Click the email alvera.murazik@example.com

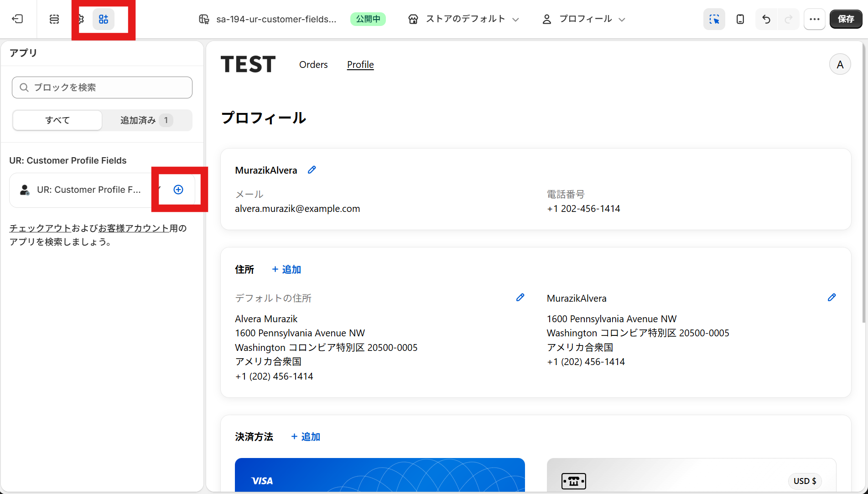pos(297,209)
